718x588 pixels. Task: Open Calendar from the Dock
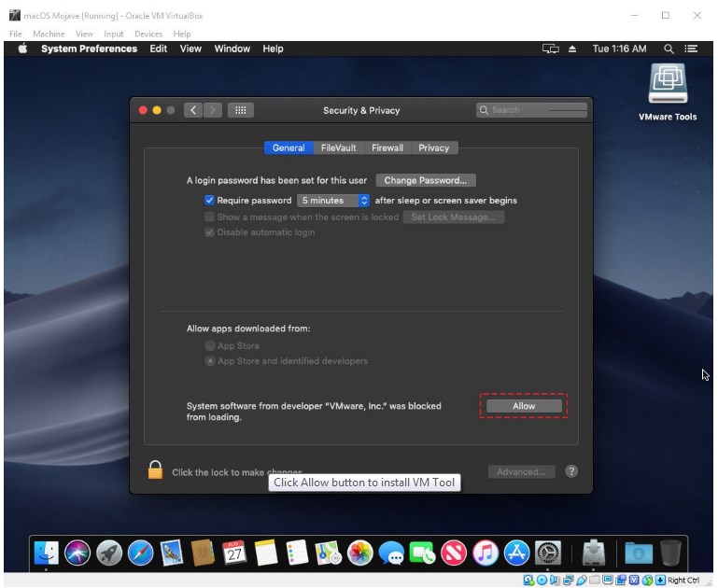(x=234, y=553)
